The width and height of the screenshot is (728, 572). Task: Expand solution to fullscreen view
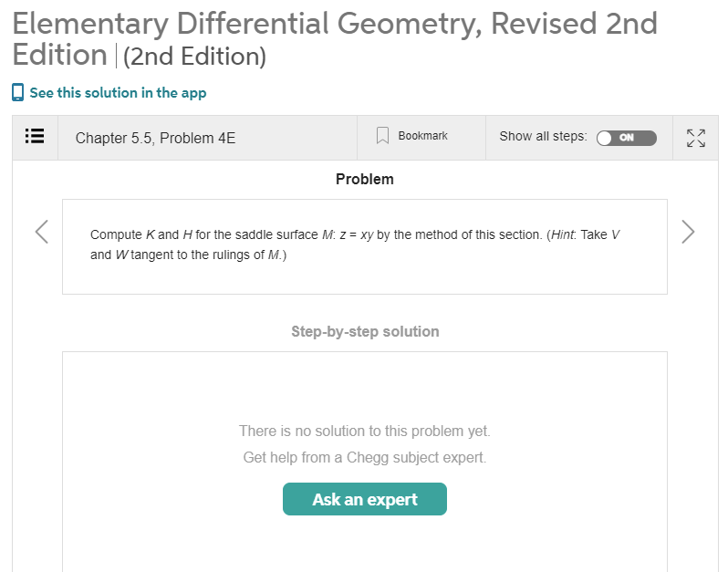pyautogui.click(x=695, y=138)
